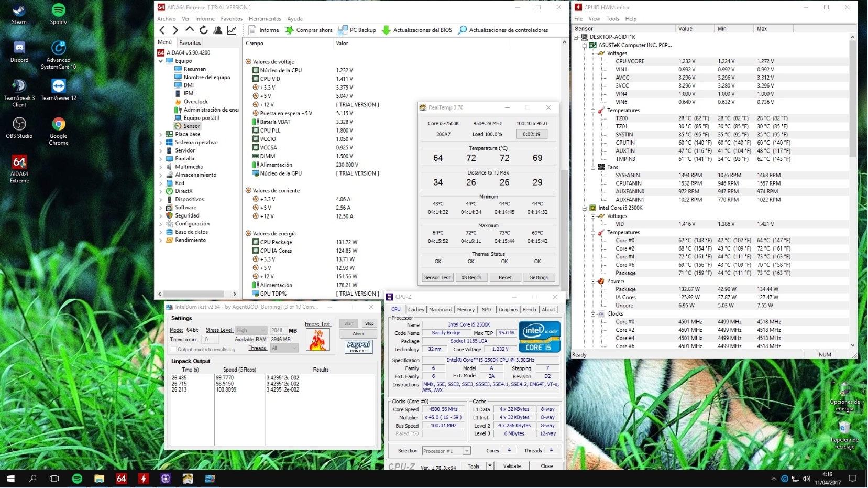
Task: Open Tools menu in HWMonitor
Action: [612, 19]
